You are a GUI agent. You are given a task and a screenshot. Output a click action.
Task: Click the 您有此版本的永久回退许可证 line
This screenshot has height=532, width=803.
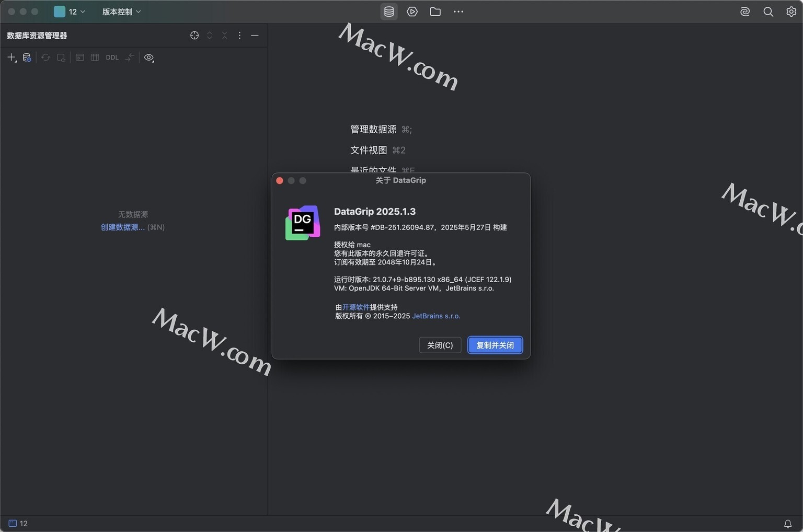(x=382, y=253)
